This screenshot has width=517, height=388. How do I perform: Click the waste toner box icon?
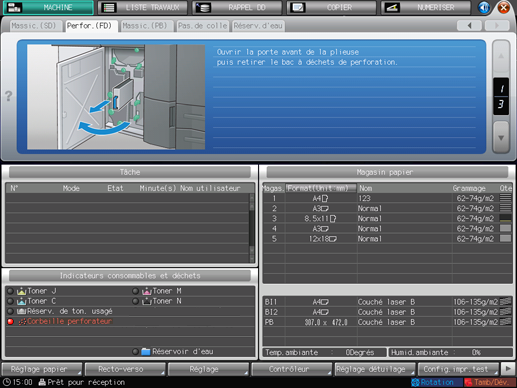tap(21, 311)
